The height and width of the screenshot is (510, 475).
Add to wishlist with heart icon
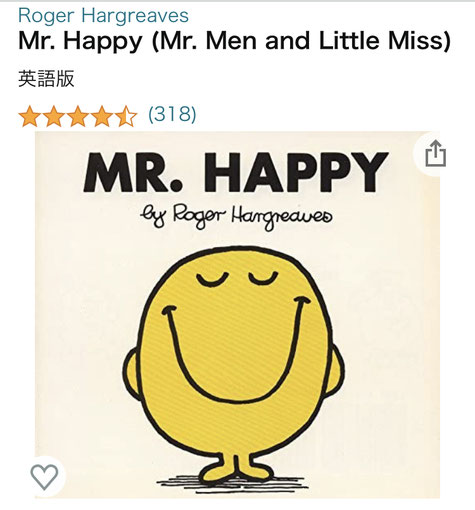click(x=44, y=477)
